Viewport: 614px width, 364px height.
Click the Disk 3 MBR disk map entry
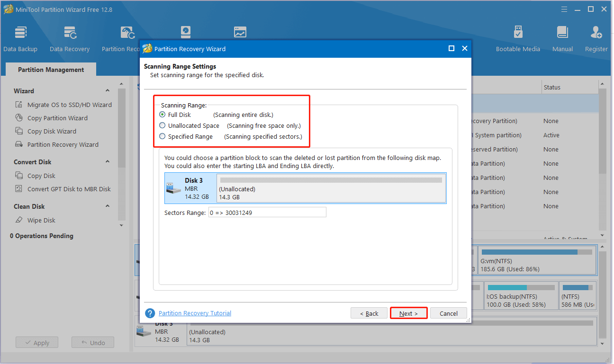coord(190,188)
